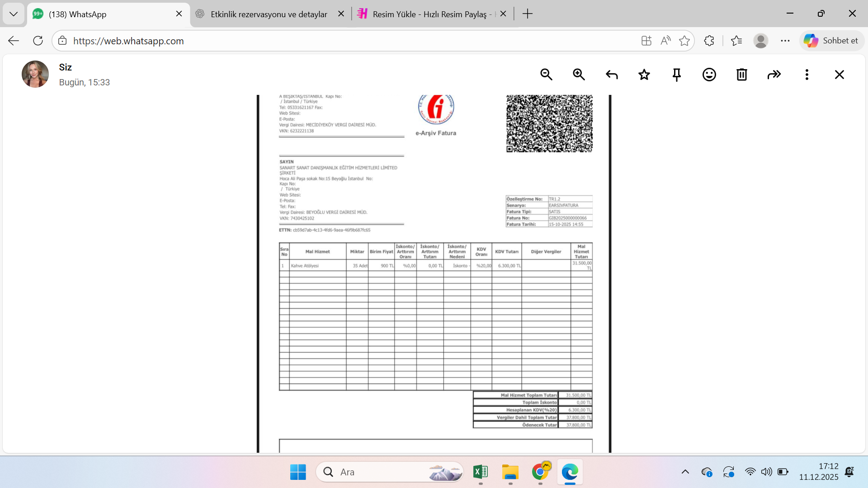Close the WhatsApp tab
868x488 pixels.
(179, 14)
